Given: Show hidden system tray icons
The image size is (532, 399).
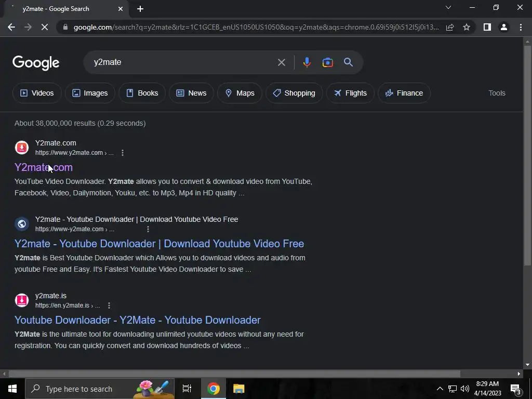Looking at the screenshot, I should coord(440,389).
